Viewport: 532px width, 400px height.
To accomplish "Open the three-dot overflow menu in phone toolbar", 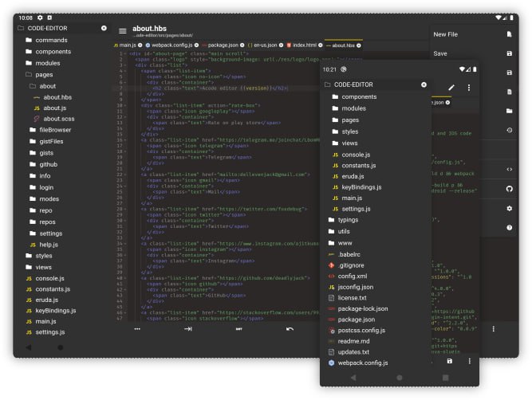I will tap(469, 87).
